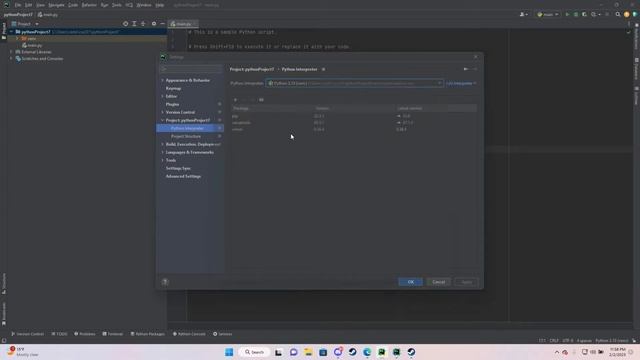Click the Apply button in Settings
Viewport: 640px width, 360px height.
[x=467, y=282]
